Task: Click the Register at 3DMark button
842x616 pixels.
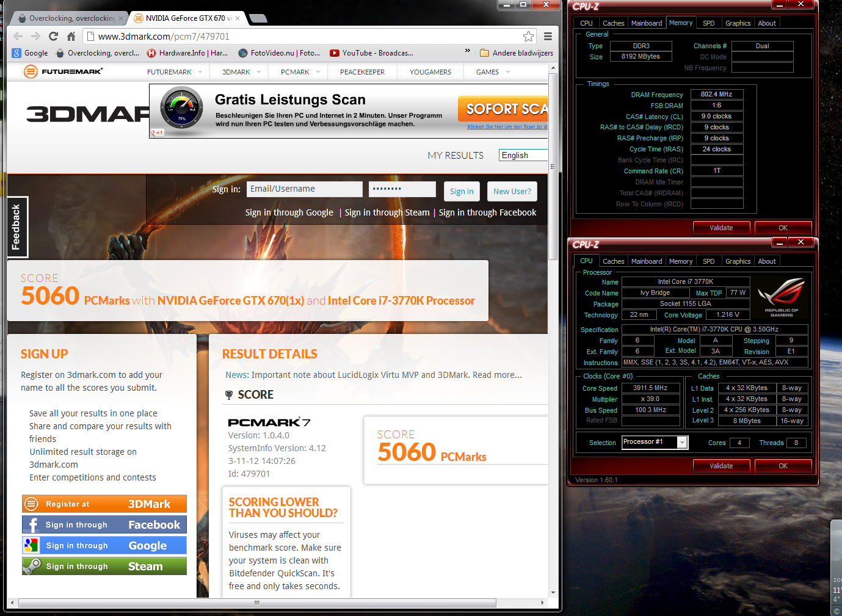Action: pos(104,504)
